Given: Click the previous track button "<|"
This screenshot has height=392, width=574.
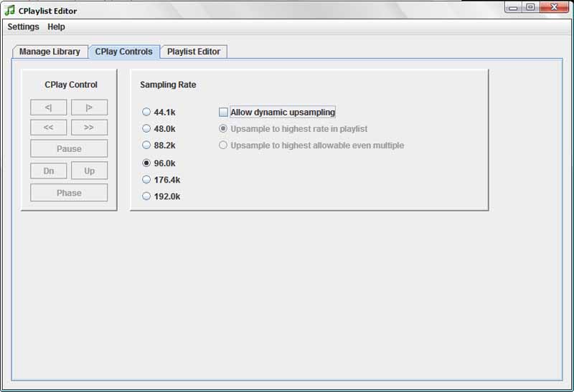Looking at the screenshot, I should click(48, 107).
